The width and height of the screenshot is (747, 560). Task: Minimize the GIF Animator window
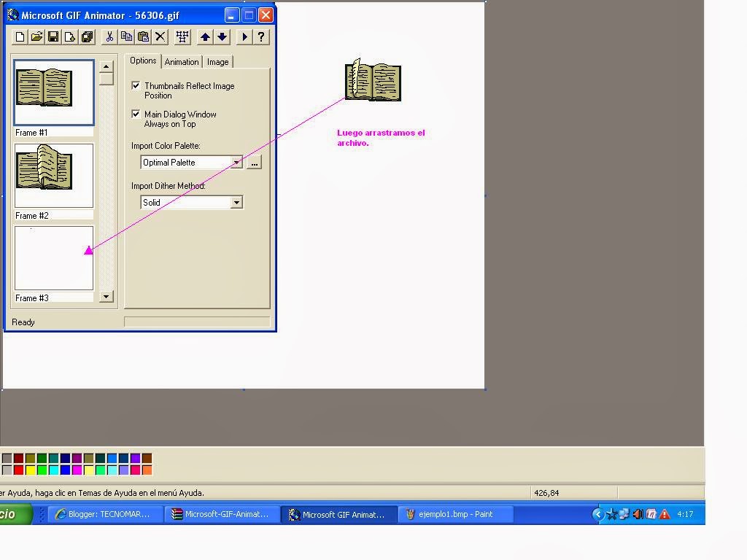[231, 15]
